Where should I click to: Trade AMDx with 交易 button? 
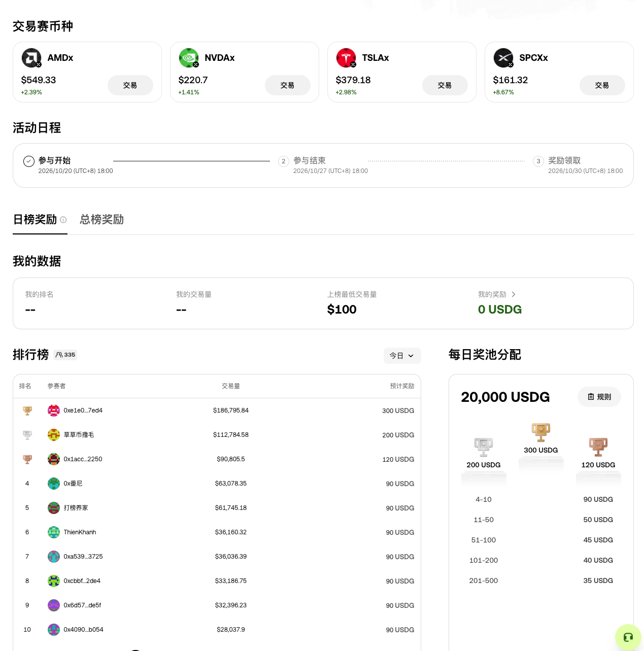(130, 85)
